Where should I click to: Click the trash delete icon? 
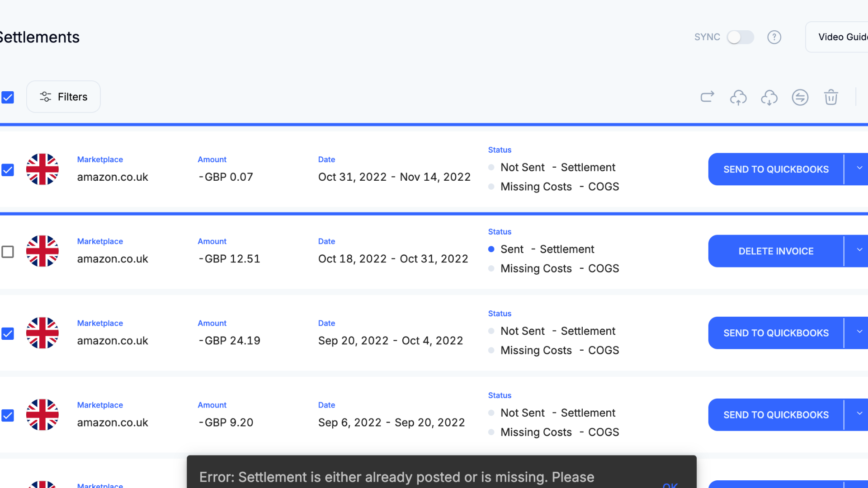831,97
